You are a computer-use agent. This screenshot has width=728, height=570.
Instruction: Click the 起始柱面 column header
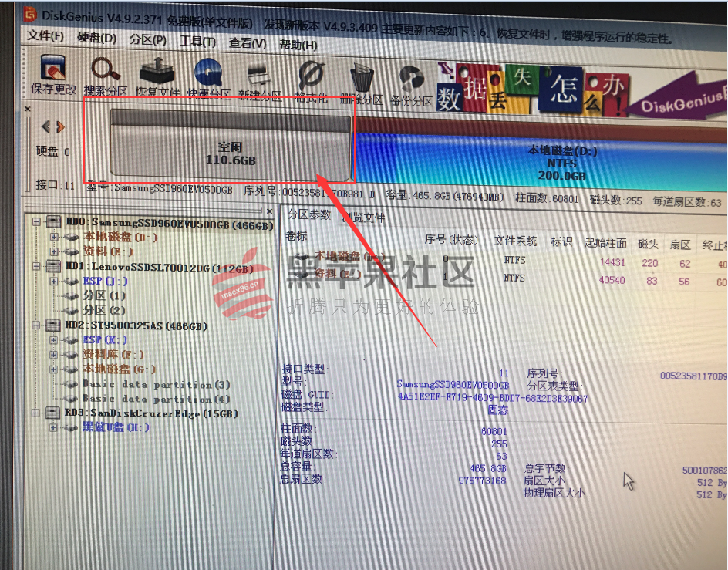coord(605,242)
